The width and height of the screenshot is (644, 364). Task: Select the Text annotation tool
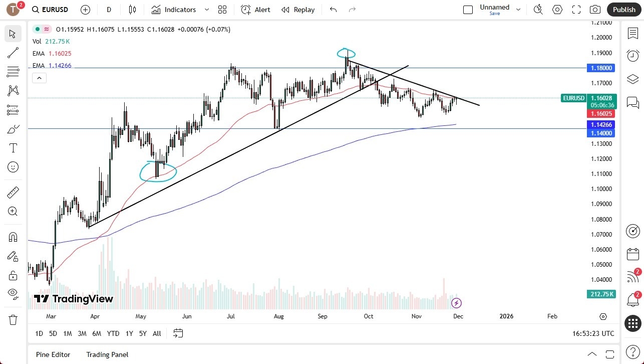coord(13,147)
